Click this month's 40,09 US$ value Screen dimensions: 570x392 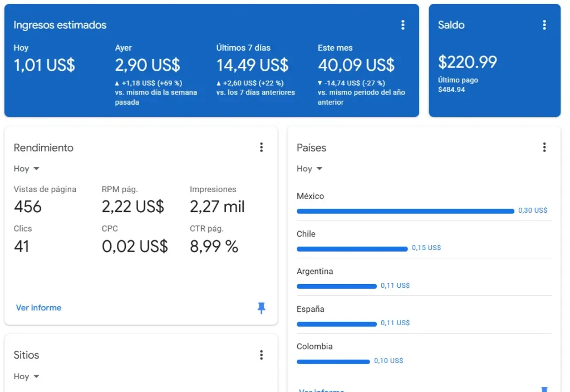point(356,66)
